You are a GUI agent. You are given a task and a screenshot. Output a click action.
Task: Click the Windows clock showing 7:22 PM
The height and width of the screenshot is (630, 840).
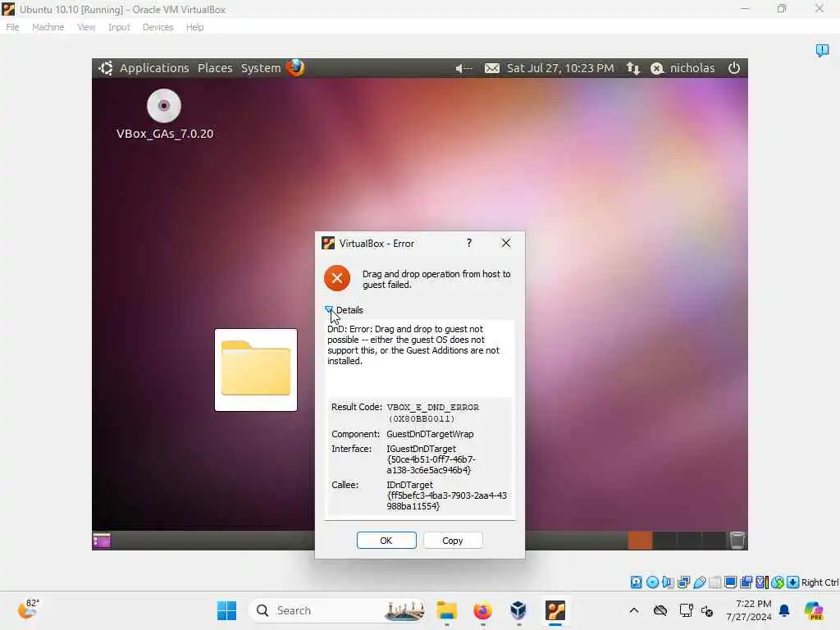[x=749, y=610]
